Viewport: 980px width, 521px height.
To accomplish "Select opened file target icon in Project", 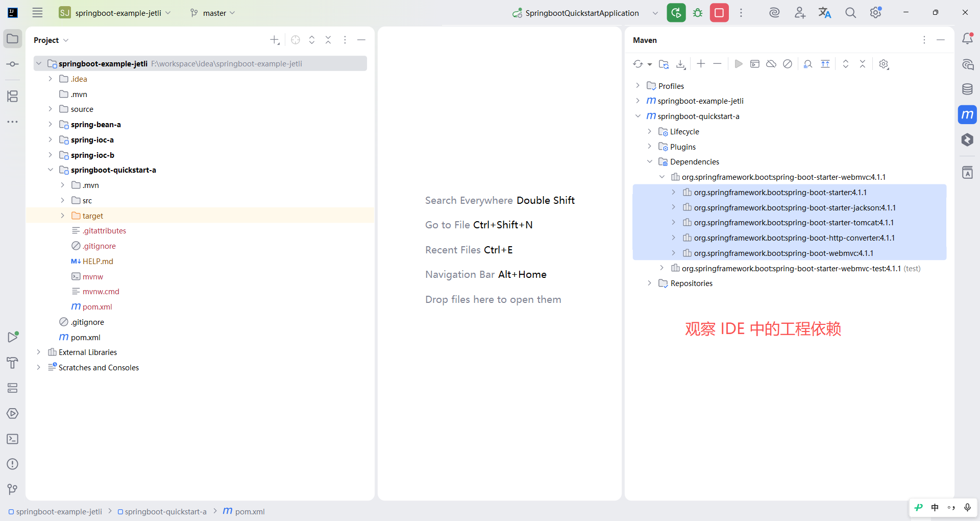I will pyautogui.click(x=296, y=40).
